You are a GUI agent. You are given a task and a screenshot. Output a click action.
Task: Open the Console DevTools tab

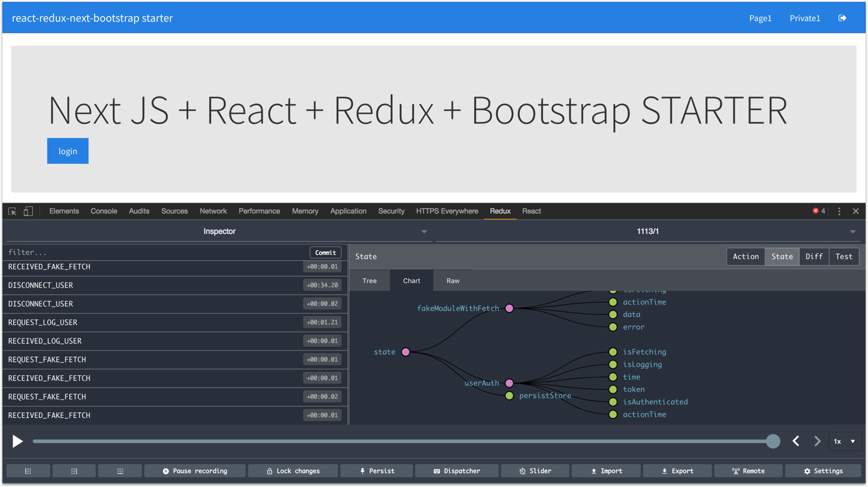(x=104, y=211)
